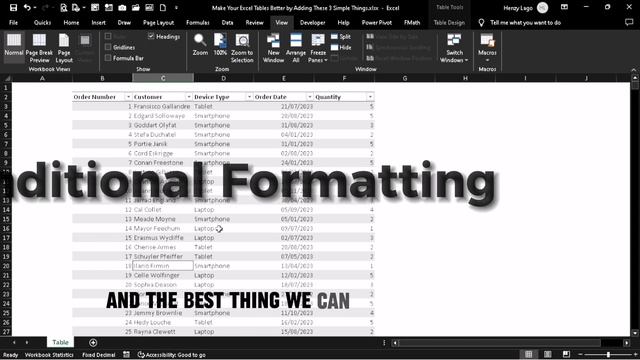The height and width of the screenshot is (360, 640).
Task: Switch to the Formulas tab
Action: (x=198, y=22)
